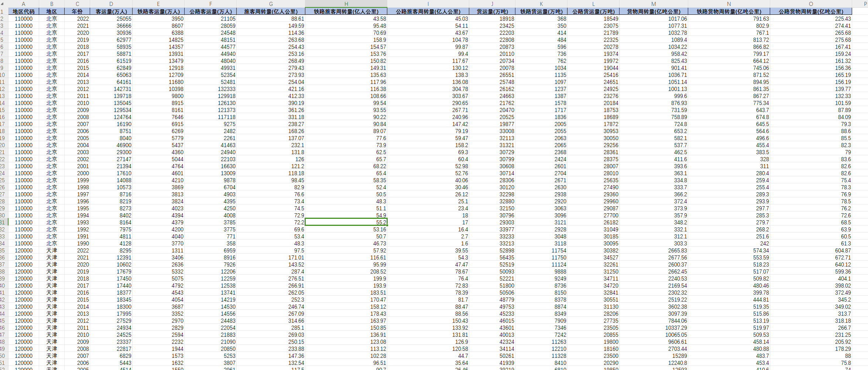Image resolution: width=868 pixels, height=370 pixels.
Task: Select the cell containing 15289
Action: pyautogui.click(x=653, y=356)
